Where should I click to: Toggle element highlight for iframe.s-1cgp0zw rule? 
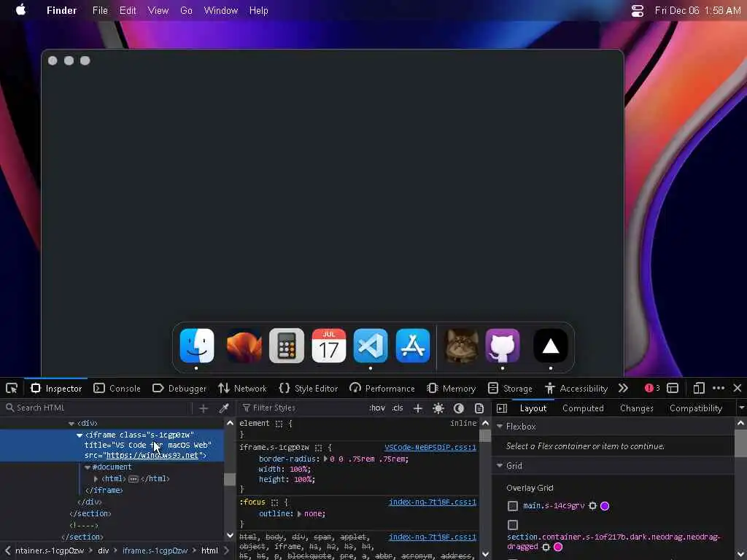click(x=318, y=448)
